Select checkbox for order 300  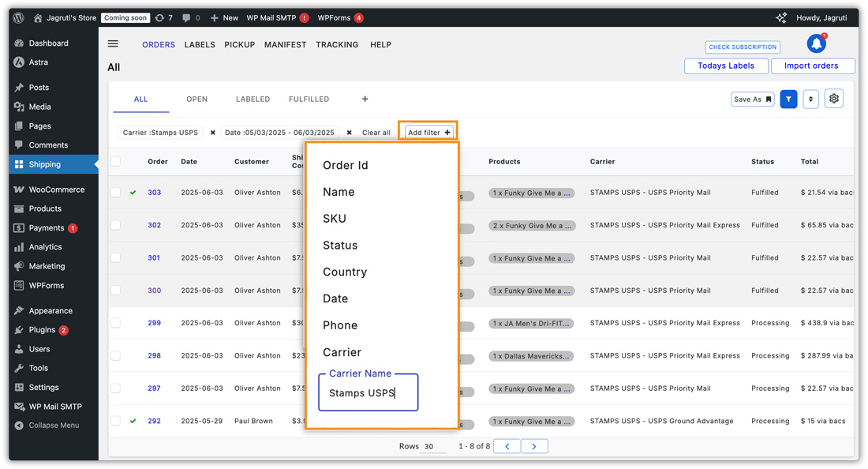tap(116, 290)
